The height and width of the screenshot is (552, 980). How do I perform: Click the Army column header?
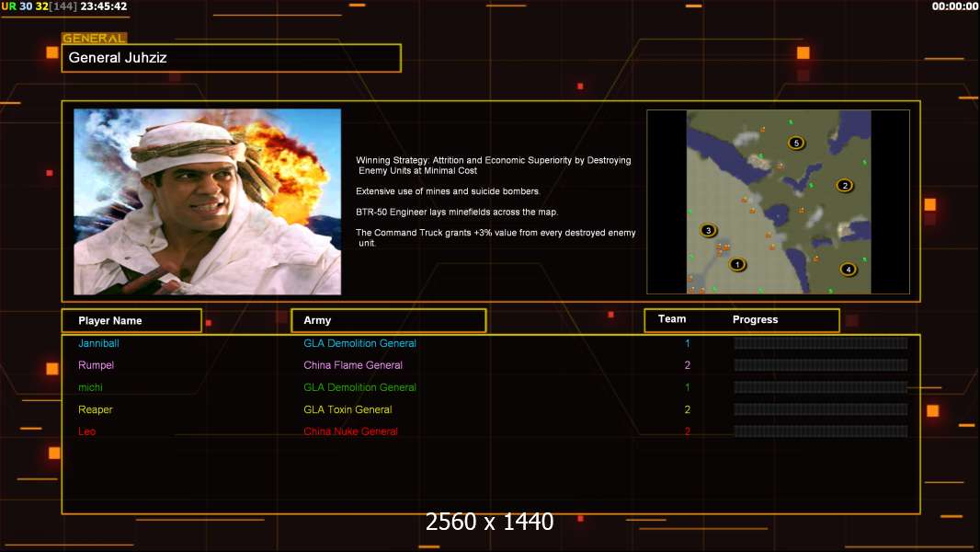coord(389,321)
